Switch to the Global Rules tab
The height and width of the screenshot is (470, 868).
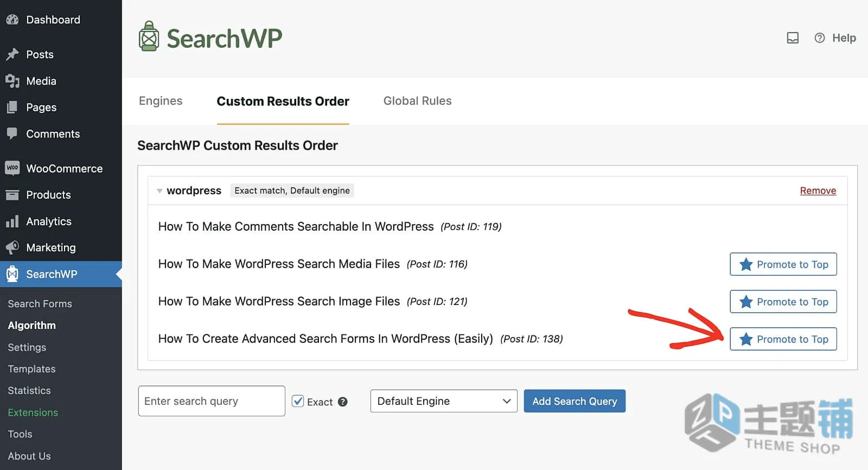pyautogui.click(x=418, y=101)
